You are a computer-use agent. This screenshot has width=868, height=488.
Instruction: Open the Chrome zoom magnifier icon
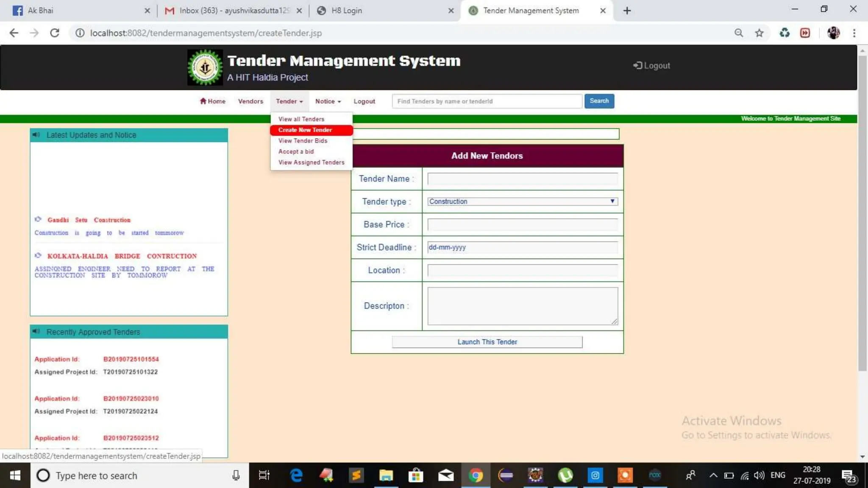(738, 33)
